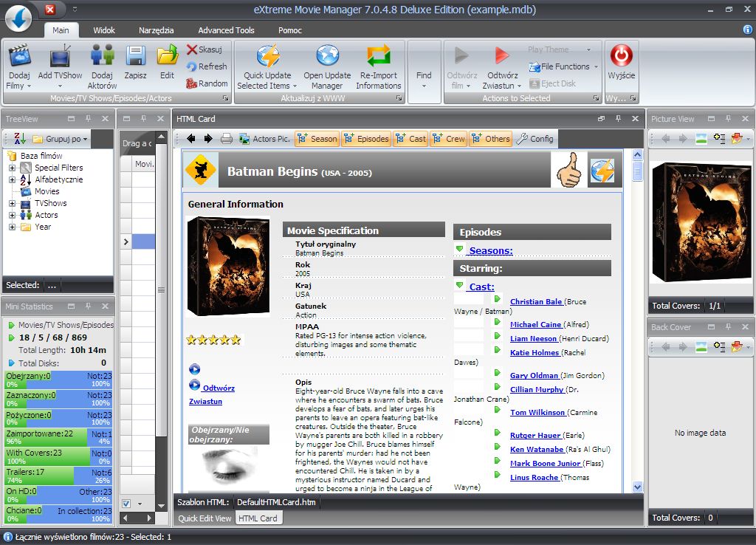
Task: Pin the TreeView panel
Action: (x=89, y=119)
